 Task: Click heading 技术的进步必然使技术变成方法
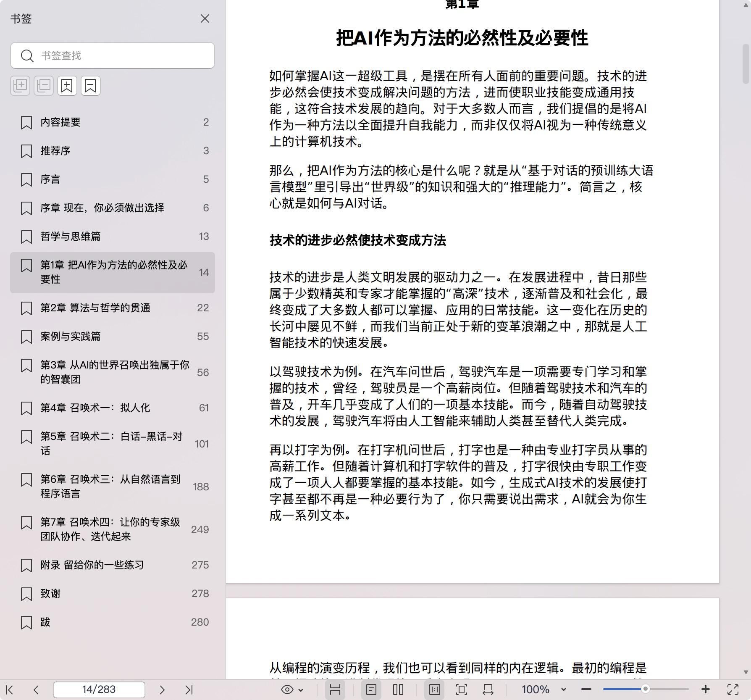358,240
